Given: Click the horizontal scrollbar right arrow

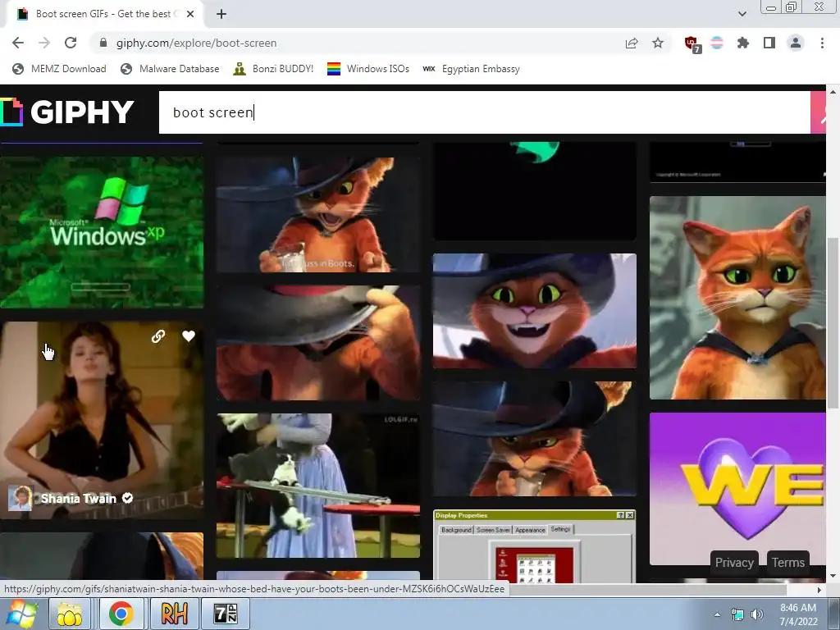Looking at the screenshot, I should [x=819, y=590].
